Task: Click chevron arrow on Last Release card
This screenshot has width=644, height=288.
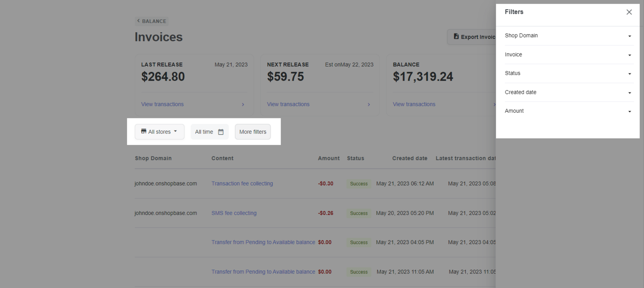Action: 243,105
